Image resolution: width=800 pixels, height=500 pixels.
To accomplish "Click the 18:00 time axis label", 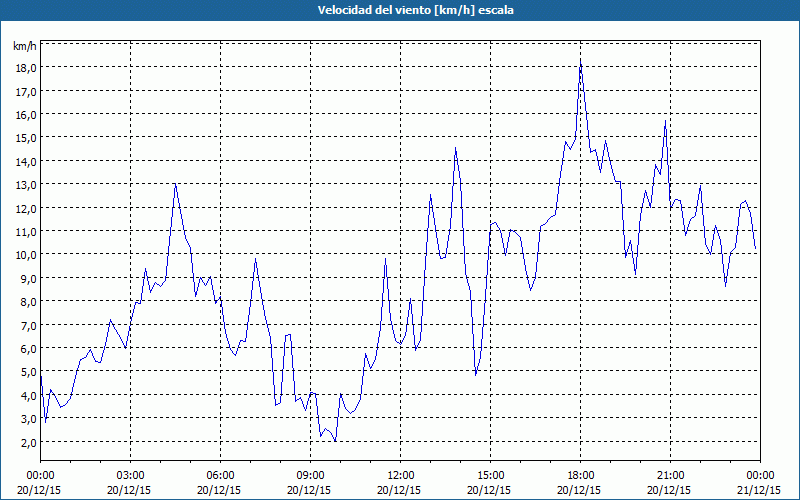I will 580,476.
